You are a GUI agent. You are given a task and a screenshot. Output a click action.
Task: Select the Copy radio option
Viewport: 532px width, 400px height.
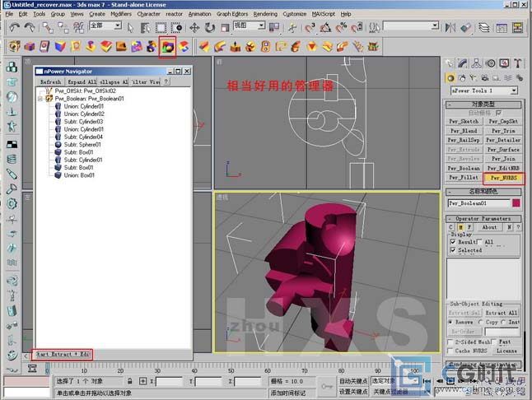coord(480,322)
